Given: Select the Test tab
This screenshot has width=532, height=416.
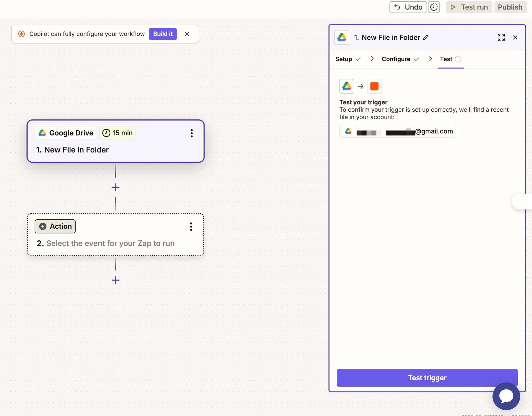Looking at the screenshot, I should (446, 59).
